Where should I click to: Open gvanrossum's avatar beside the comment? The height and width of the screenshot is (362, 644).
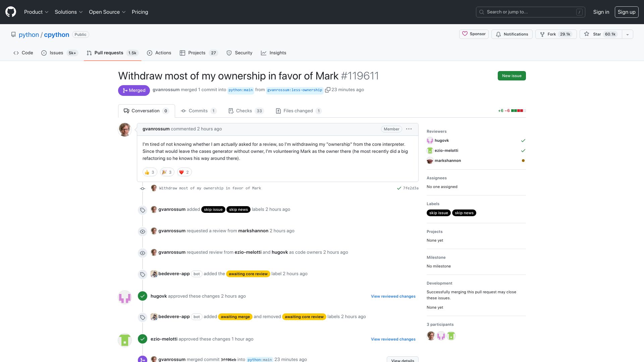125,130
